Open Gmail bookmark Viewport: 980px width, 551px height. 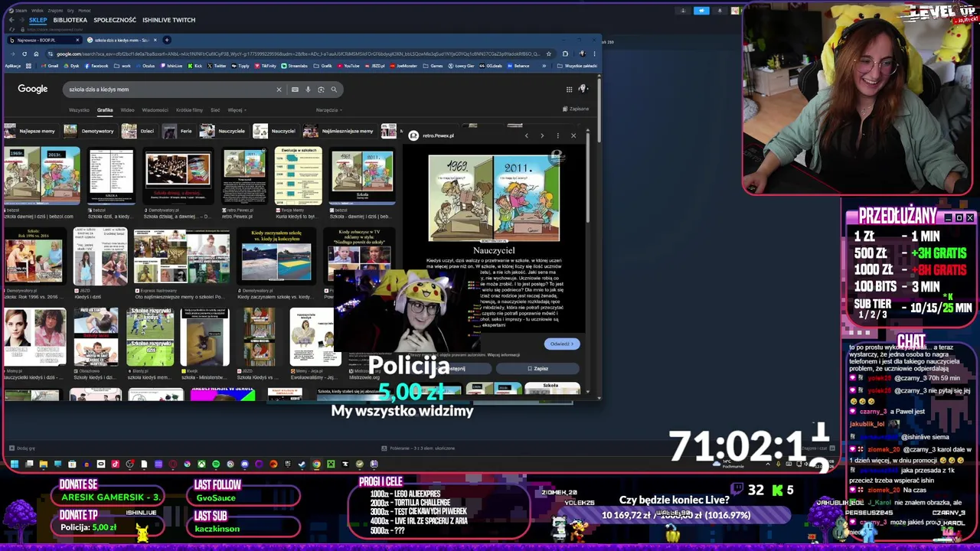click(50, 66)
